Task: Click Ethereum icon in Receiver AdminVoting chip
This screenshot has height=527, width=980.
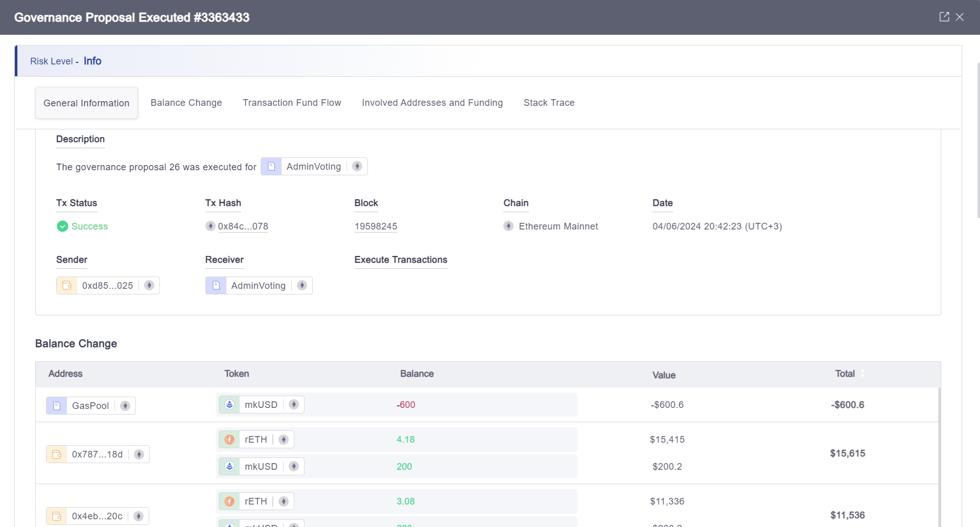Action: (302, 285)
